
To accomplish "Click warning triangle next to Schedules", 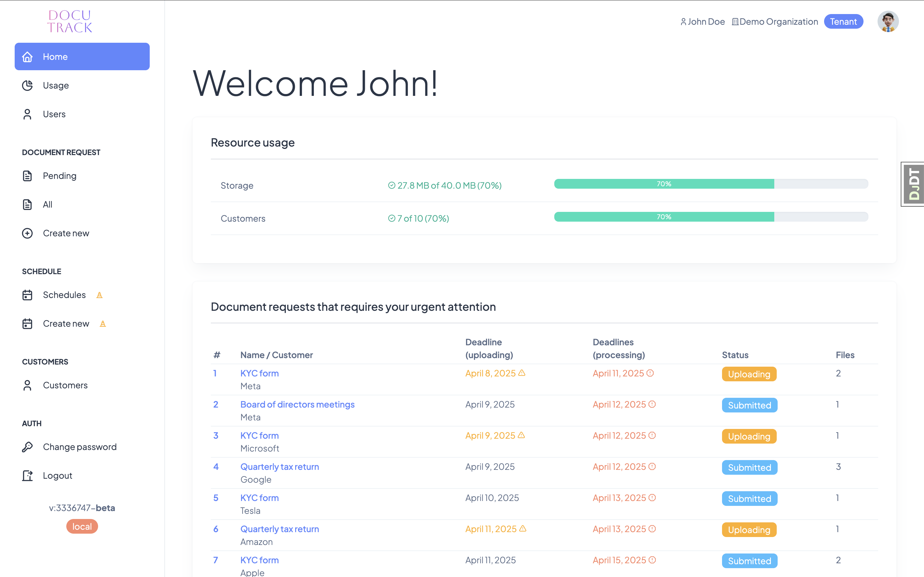I will tap(99, 295).
